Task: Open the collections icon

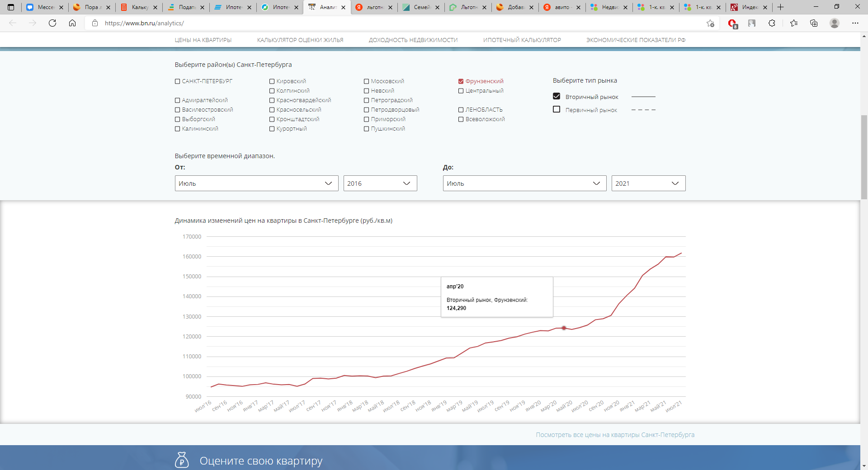Action: pos(814,23)
